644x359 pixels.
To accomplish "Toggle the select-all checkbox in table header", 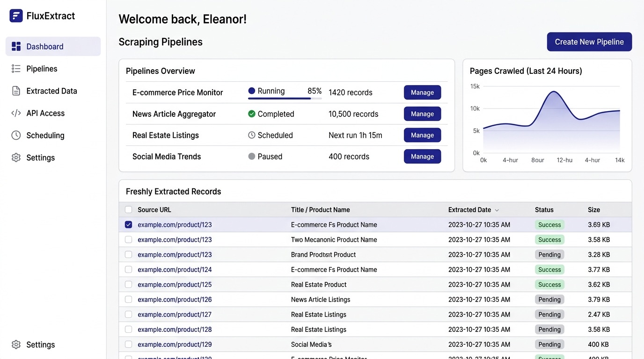I will (129, 210).
